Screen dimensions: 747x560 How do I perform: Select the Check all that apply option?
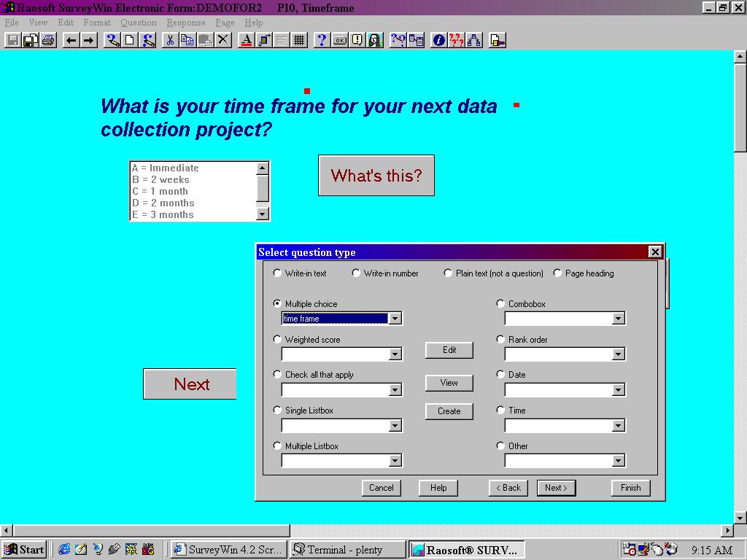click(277, 375)
